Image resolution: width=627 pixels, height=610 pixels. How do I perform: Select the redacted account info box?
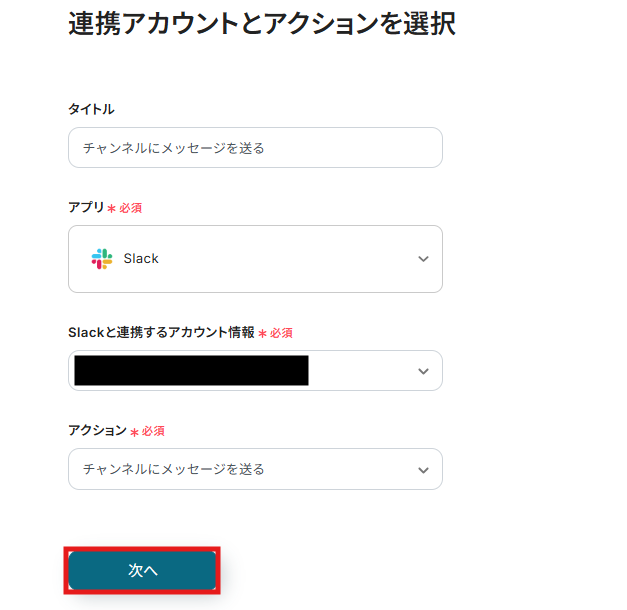pyautogui.click(x=191, y=370)
